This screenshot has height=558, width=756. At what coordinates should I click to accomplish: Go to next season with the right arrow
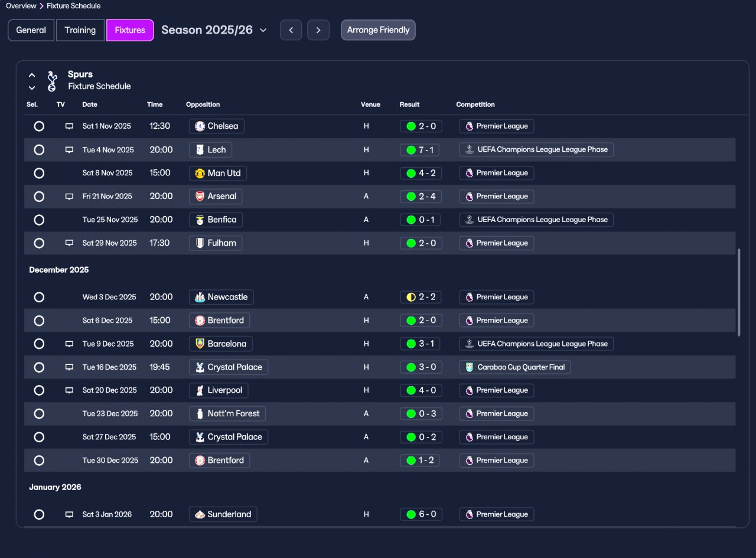pyautogui.click(x=318, y=30)
